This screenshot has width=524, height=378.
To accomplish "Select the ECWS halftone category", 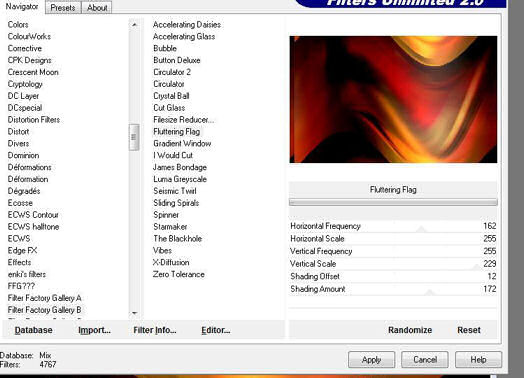I will [33, 227].
